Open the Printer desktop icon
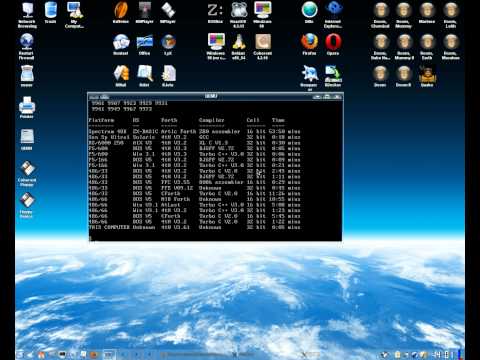The height and width of the screenshot is (360, 480). pyautogui.click(x=27, y=107)
